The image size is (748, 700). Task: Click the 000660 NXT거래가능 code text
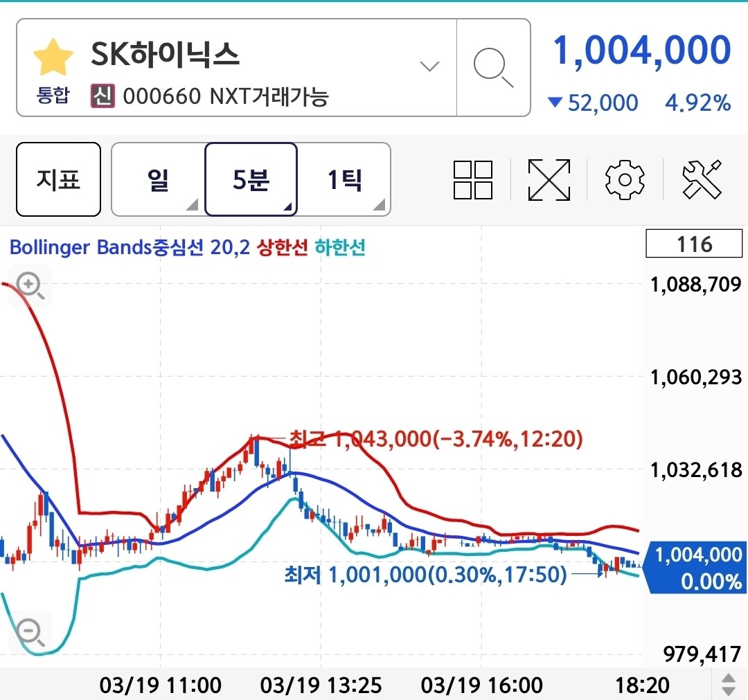[226, 96]
